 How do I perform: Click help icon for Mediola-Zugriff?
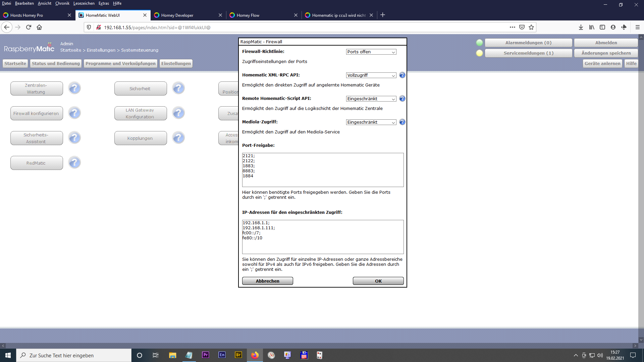tap(402, 122)
